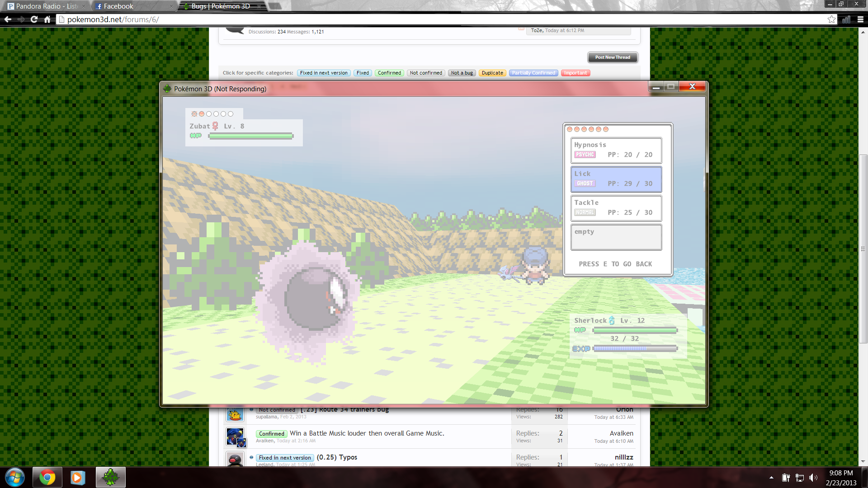The image size is (868, 488).
Task: Click the Confirmed tag on the Battle Music thread
Action: coord(271,434)
